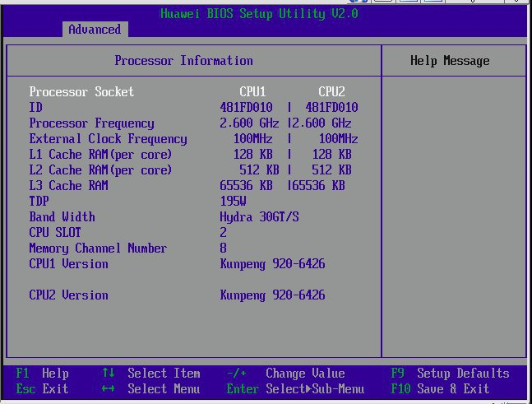Image resolution: width=532 pixels, height=404 pixels.
Task: Click the CPU2 512 KB L2 value
Action: tap(331, 169)
